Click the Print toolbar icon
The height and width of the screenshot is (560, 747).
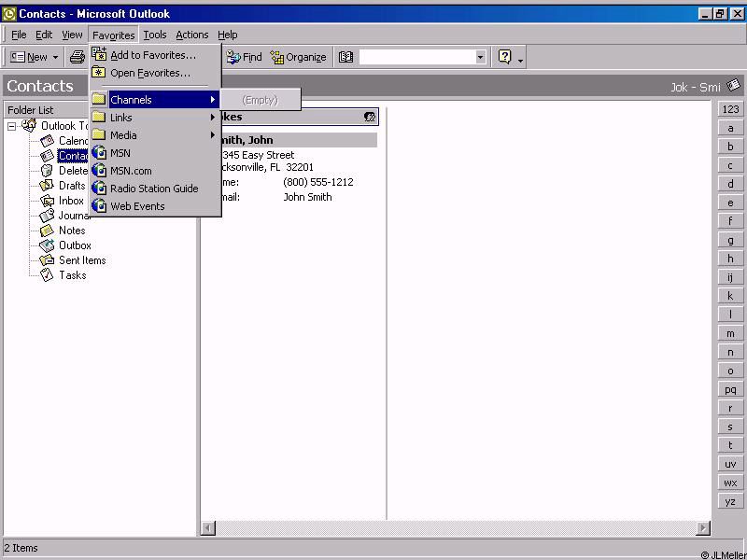point(77,57)
